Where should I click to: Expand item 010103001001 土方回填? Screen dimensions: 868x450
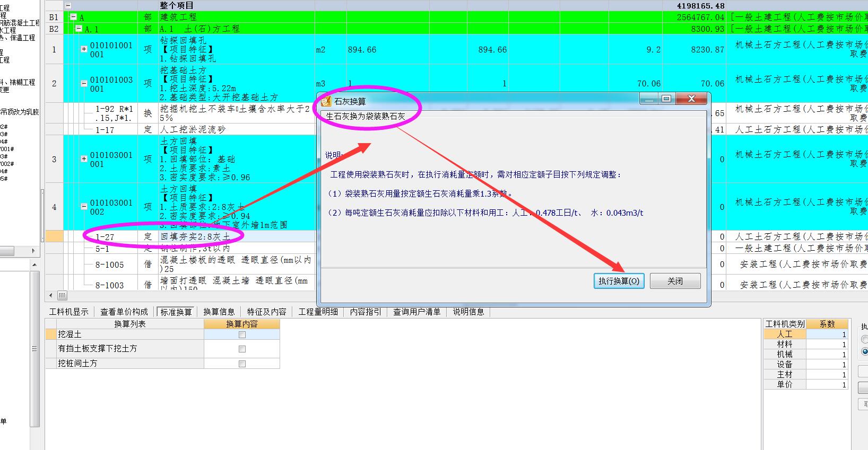click(84, 159)
